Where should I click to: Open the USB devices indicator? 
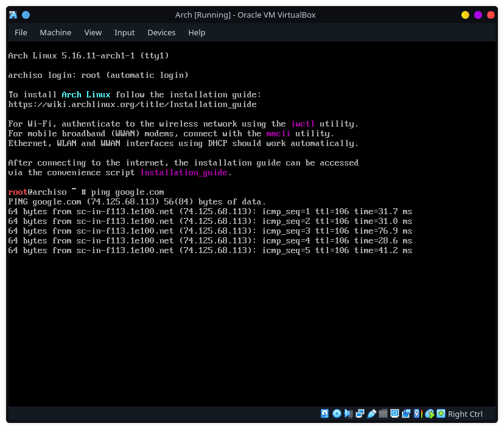(371, 414)
